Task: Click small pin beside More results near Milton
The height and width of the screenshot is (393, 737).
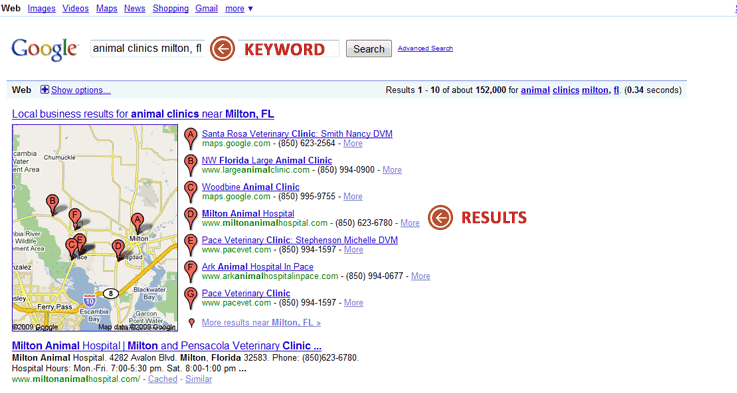Action: (x=191, y=323)
